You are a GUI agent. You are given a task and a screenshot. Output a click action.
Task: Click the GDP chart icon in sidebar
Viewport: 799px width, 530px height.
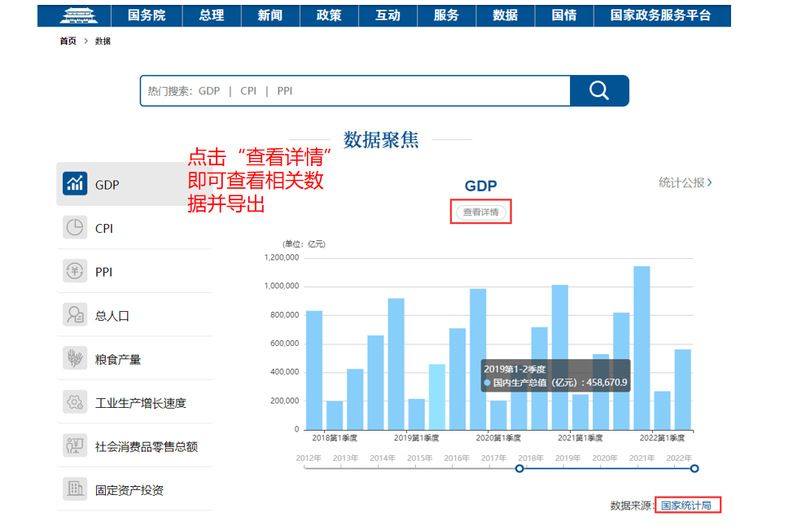75,184
